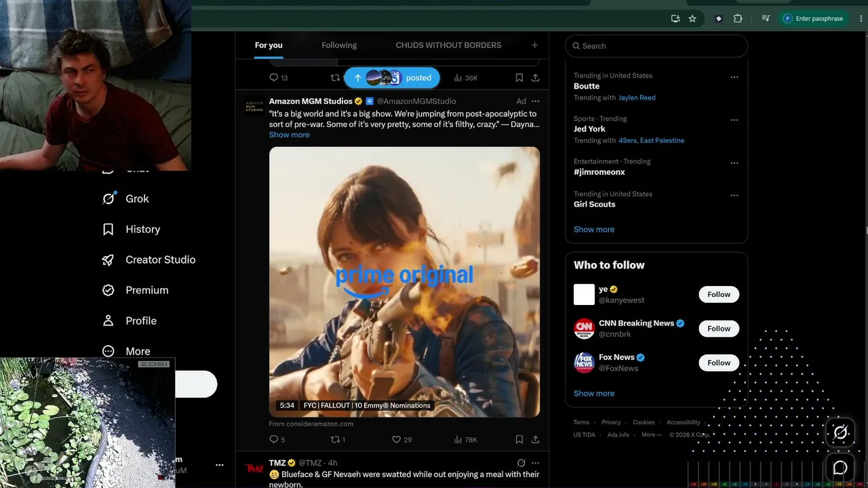Open more options for #jimromeonx trend

coord(734,163)
